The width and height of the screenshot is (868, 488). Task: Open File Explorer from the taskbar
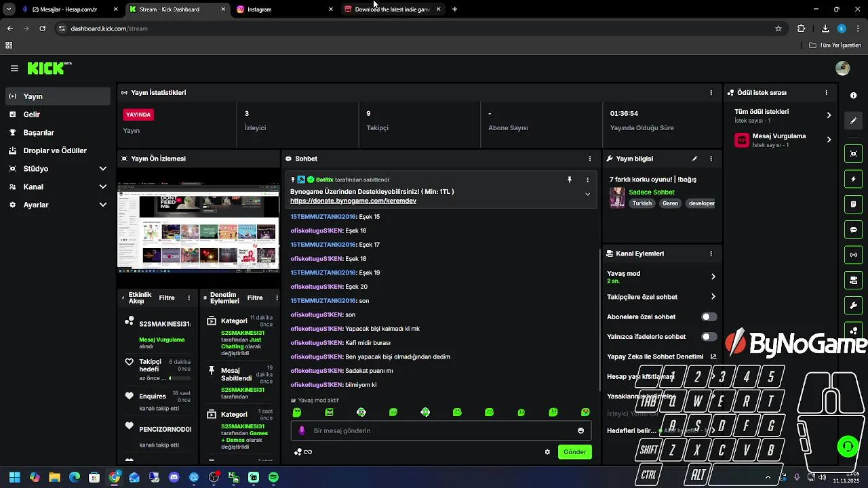[x=55, y=477]
